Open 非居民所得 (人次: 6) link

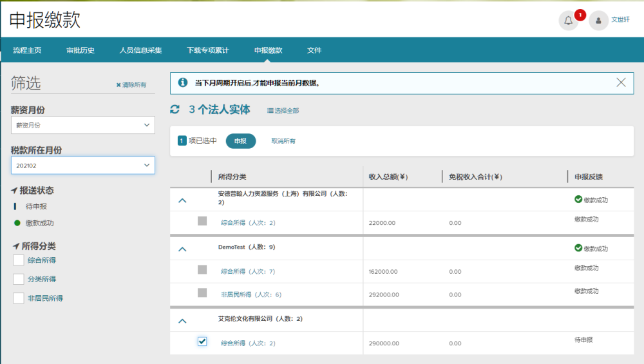tap(251, 294)
